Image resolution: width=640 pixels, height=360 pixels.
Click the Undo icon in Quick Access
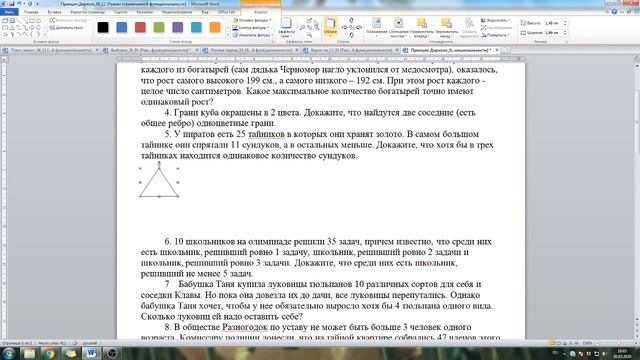tap(19, 4)
